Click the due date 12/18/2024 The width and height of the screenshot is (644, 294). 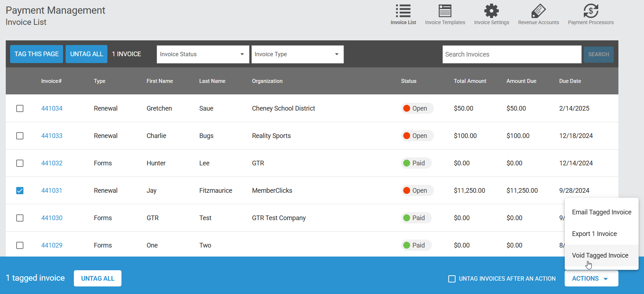coord(576,136)
